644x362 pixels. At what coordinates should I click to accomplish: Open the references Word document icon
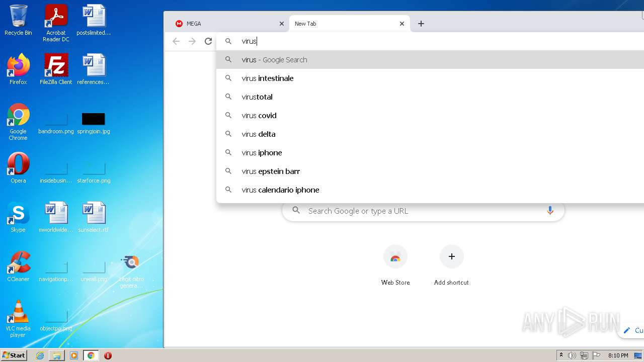(94, 69)
